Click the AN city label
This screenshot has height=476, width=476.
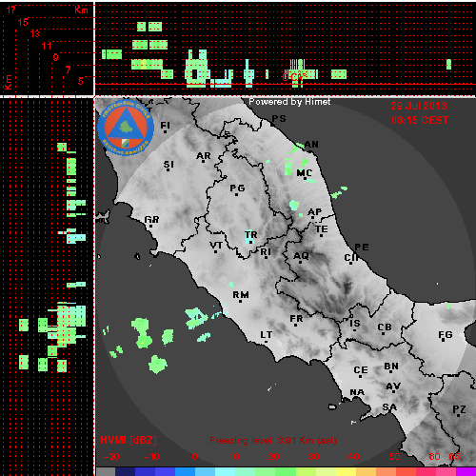tap(311, 145)
